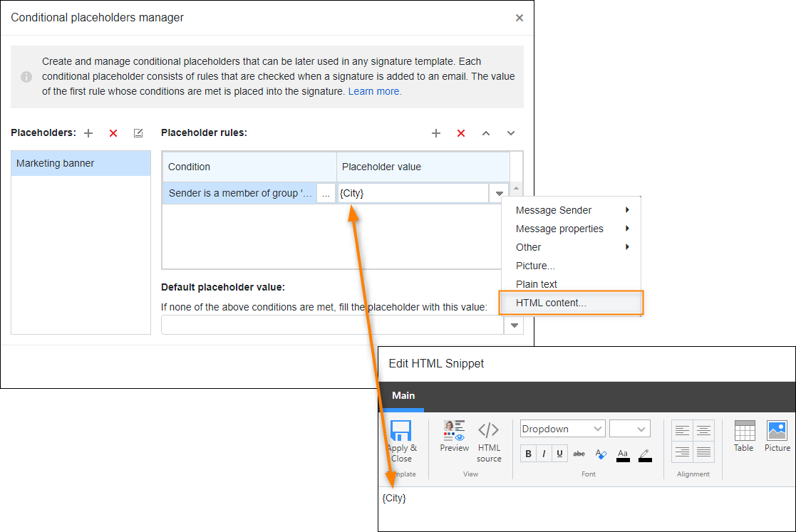Open signature Preview
This screenshot has height=532, width=796.
(x=455, y=436)
